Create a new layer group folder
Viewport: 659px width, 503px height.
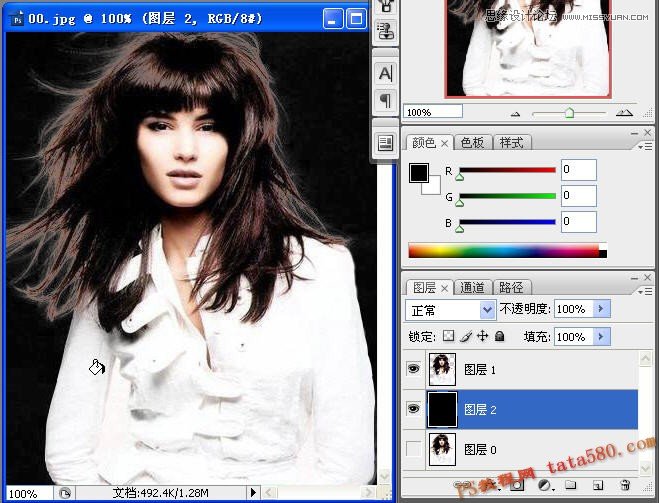pyautogui.click(x=570, y=485)
